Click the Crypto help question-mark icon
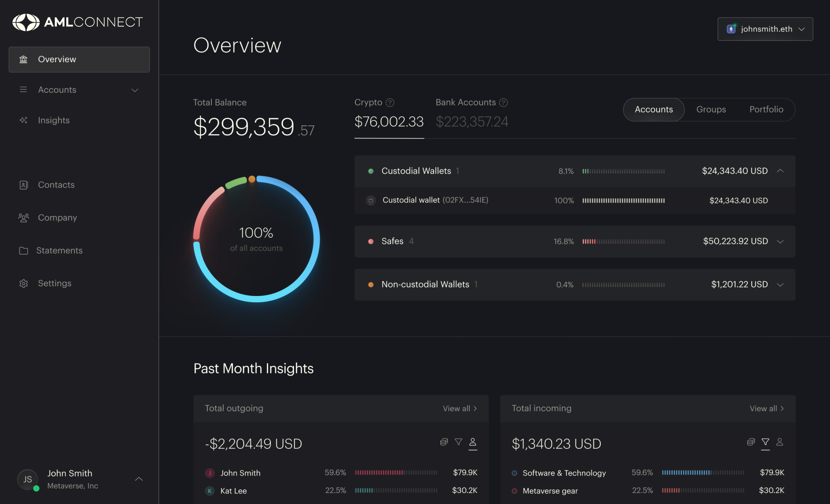 pyautogui.click(x=390, y=103)
